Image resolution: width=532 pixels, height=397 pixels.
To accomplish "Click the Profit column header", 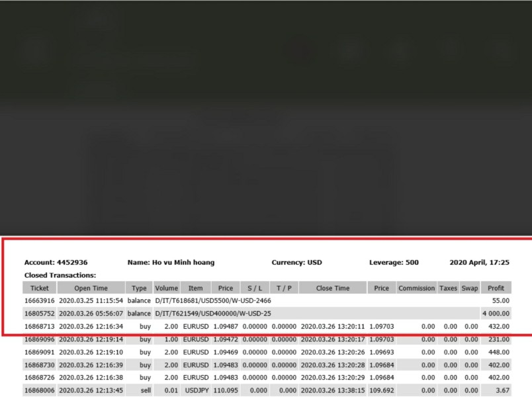I will (x=496, y=288).
